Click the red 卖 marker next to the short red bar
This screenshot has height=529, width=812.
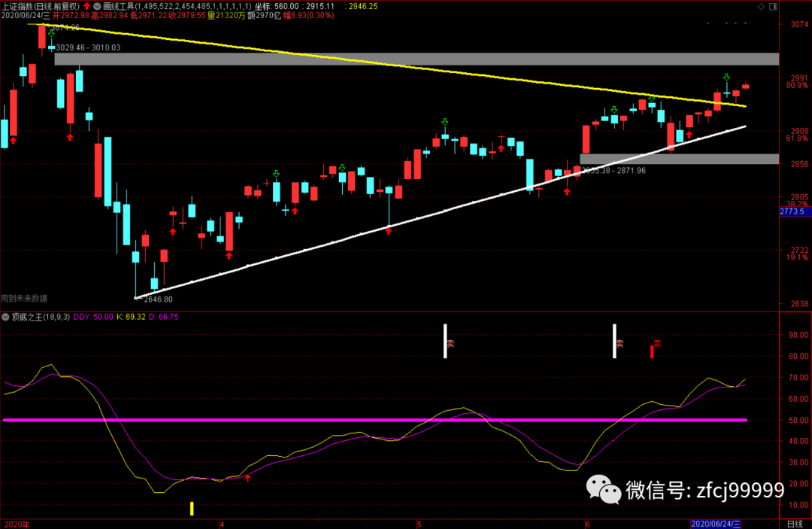(x=657, y=344)
